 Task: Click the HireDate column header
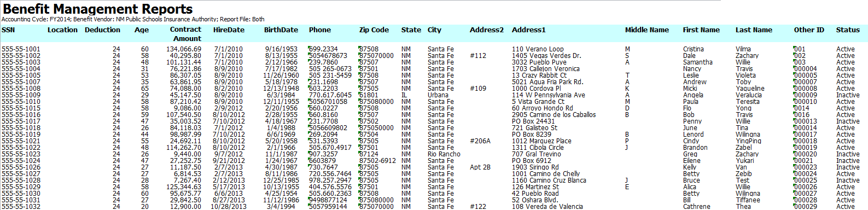pyautogui.click(x=229, y=30)
